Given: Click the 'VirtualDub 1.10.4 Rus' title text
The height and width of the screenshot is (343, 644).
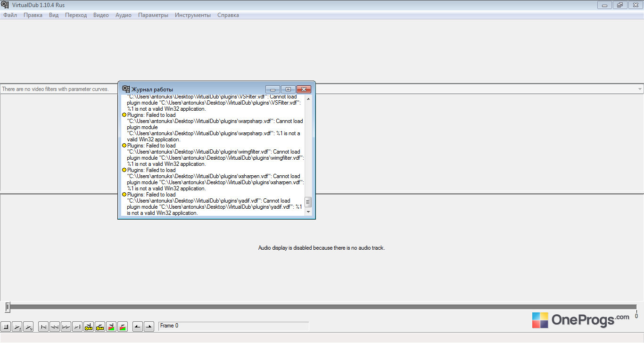Looking at the screenshot, I should coord(39,5).
